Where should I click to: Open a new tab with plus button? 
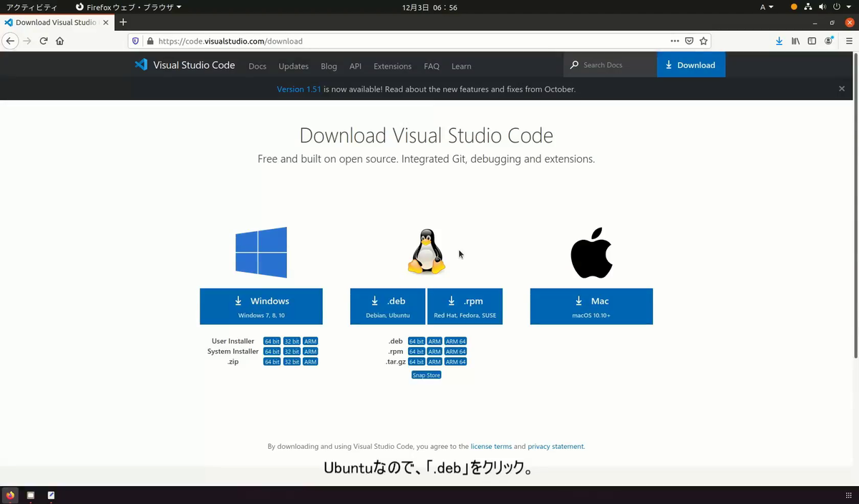pos(123,22)
